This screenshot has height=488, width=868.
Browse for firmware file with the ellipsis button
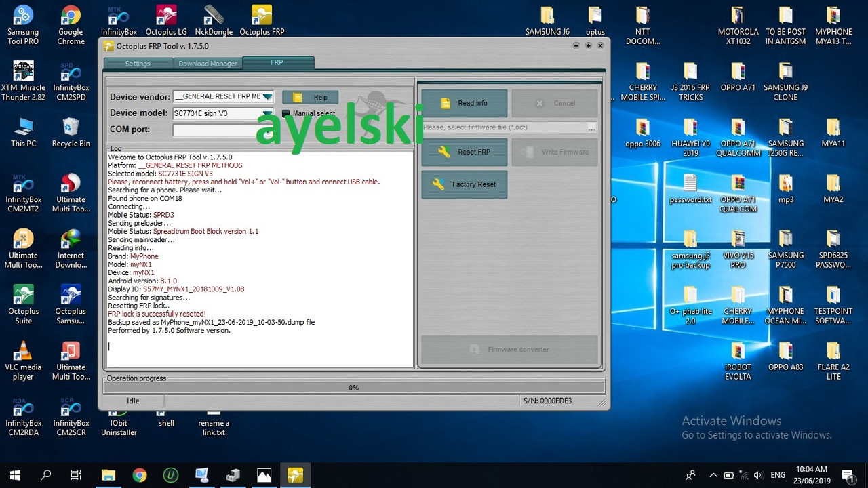(592, 127)
